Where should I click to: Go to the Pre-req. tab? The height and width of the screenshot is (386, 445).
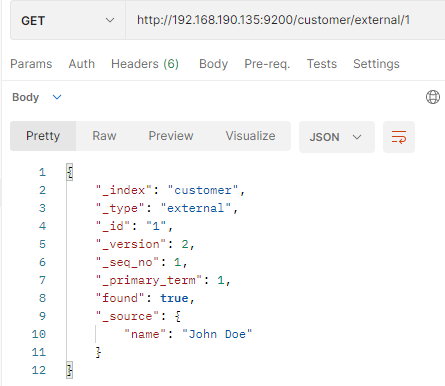[267, 64]
